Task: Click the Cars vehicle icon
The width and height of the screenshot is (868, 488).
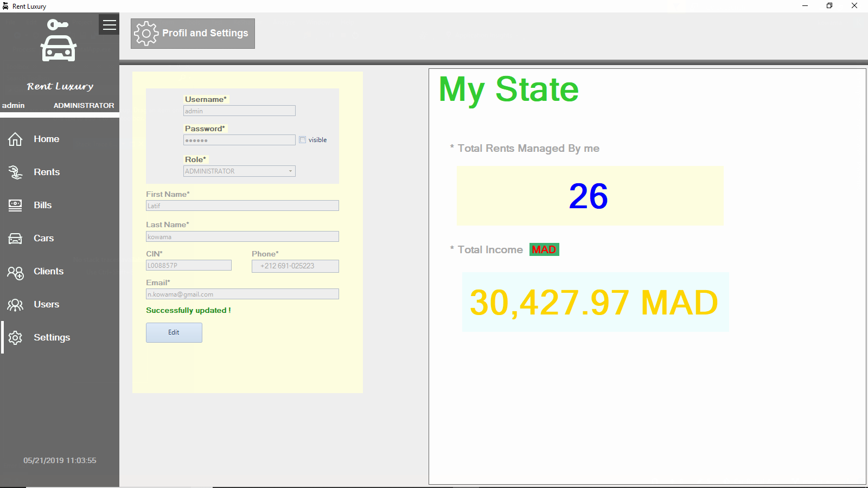Action: (15, 239)
